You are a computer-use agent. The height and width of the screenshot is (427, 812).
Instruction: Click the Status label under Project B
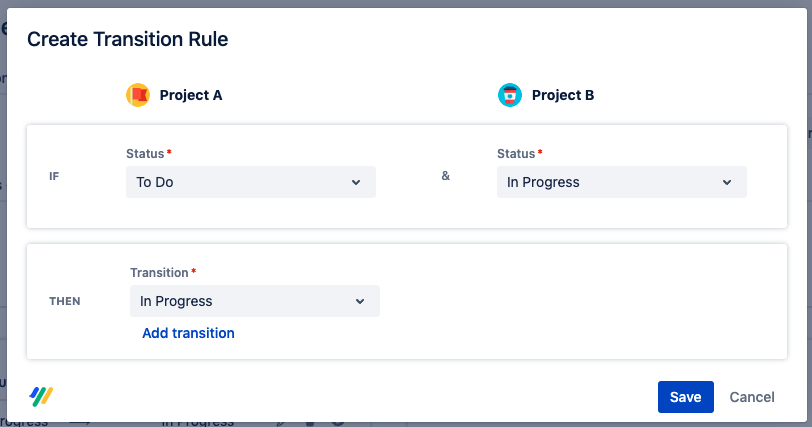pos(516,153)
